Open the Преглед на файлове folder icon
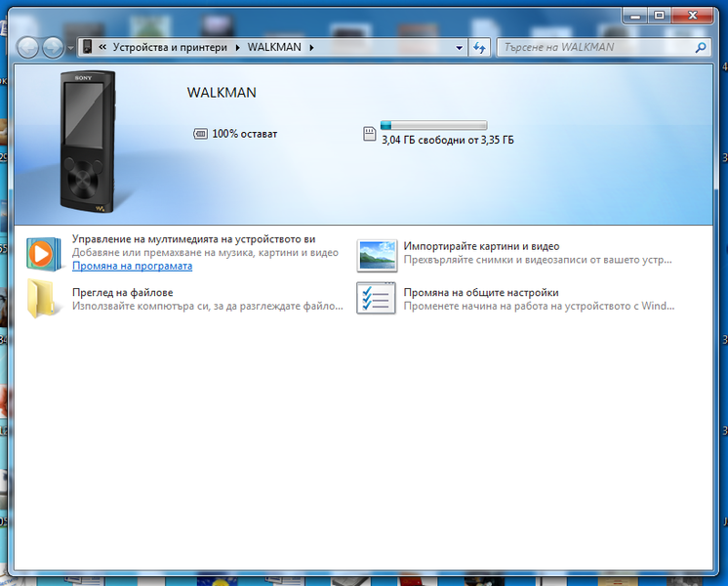Image resolution: width=728 pixels, height=586 pixels. (42, 299)
